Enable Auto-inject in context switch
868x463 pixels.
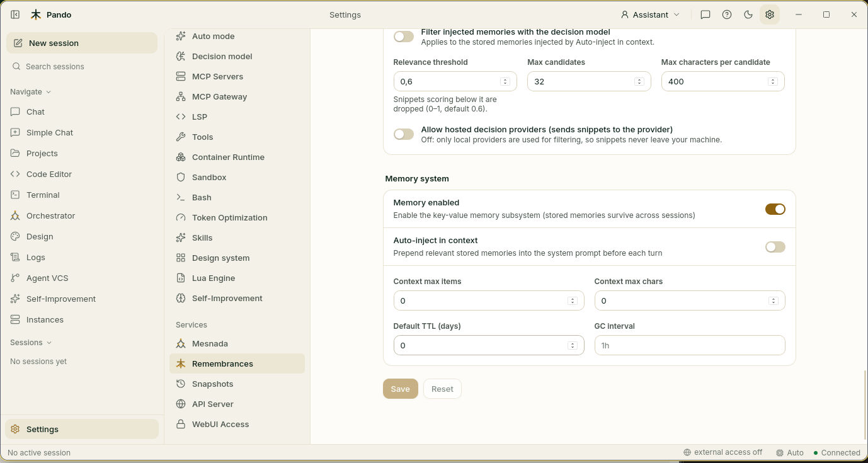[775, 247]
